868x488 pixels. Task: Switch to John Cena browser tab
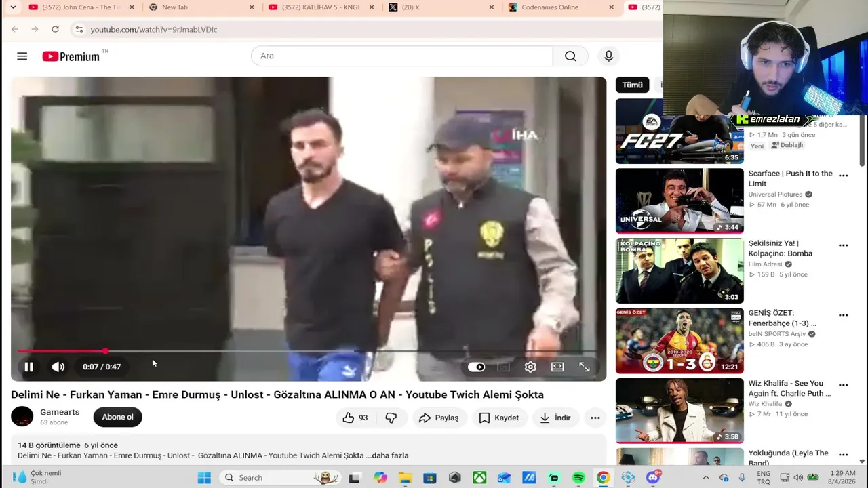81,7
